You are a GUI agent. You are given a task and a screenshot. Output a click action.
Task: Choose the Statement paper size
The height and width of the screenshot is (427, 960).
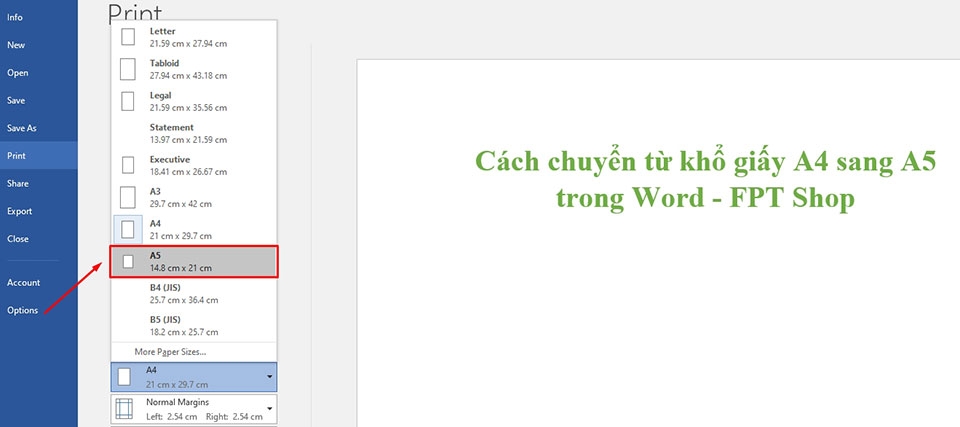point(193,133)
